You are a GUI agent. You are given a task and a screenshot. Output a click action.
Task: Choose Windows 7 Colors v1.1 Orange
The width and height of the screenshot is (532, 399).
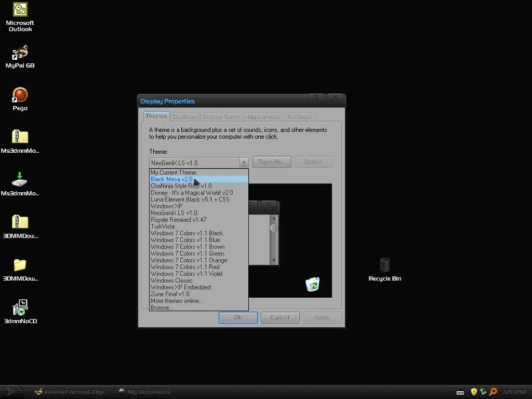pos(199,261)
